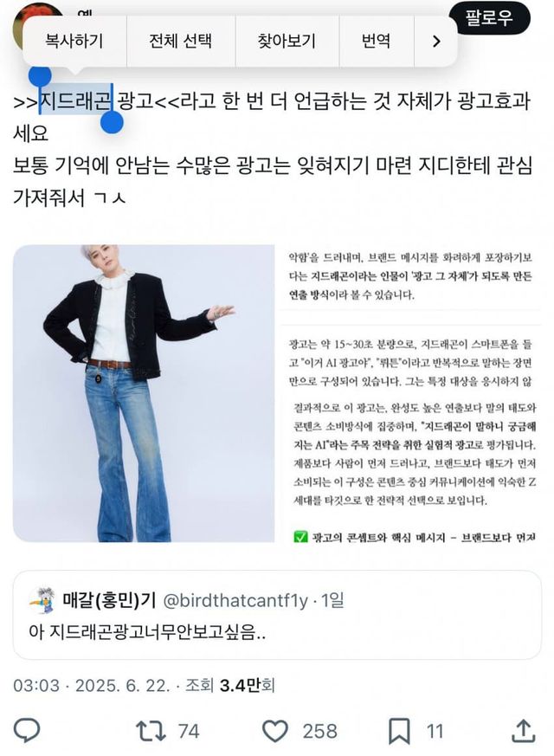Select 번역 in the popup menu
This screenshot has height=756, width=554.
tap(376, 41)
